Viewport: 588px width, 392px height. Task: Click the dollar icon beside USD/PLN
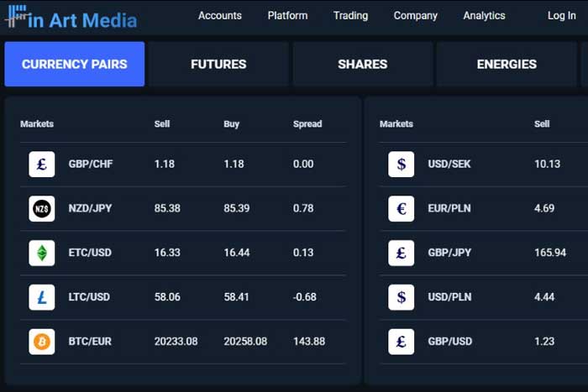pyautogui.click(x=402, y=297)
